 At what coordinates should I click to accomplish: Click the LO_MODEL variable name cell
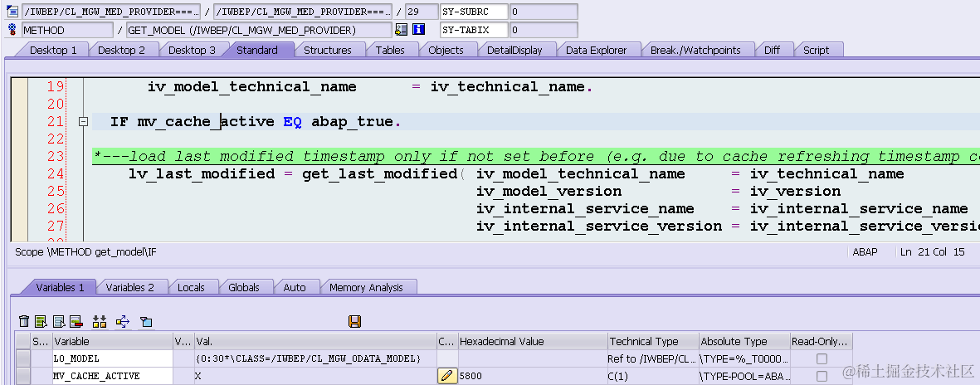point(113,358)
